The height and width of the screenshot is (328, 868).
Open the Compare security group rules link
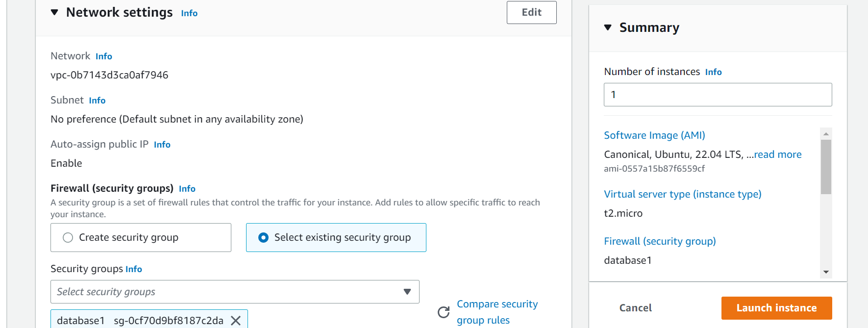tap(497, 312)
